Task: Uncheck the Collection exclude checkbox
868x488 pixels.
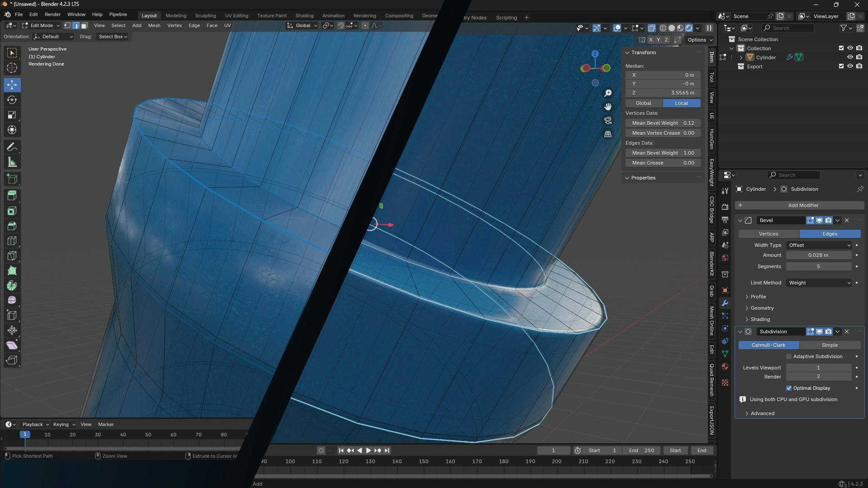Action: (x=841, y=48)
